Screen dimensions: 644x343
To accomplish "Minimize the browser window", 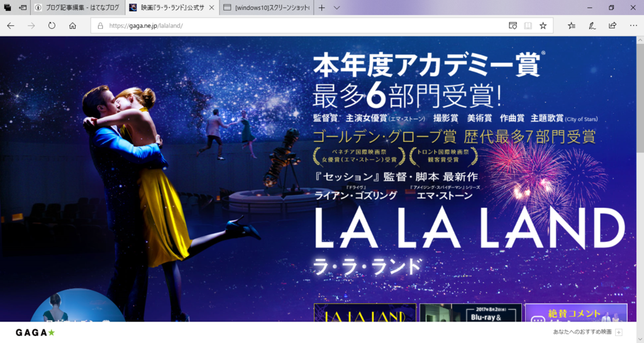I will (x=590, y=8).
